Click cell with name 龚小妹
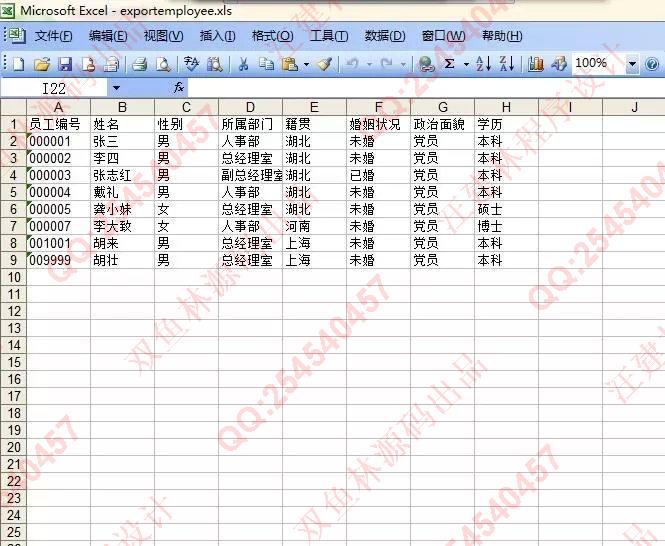 123,209
